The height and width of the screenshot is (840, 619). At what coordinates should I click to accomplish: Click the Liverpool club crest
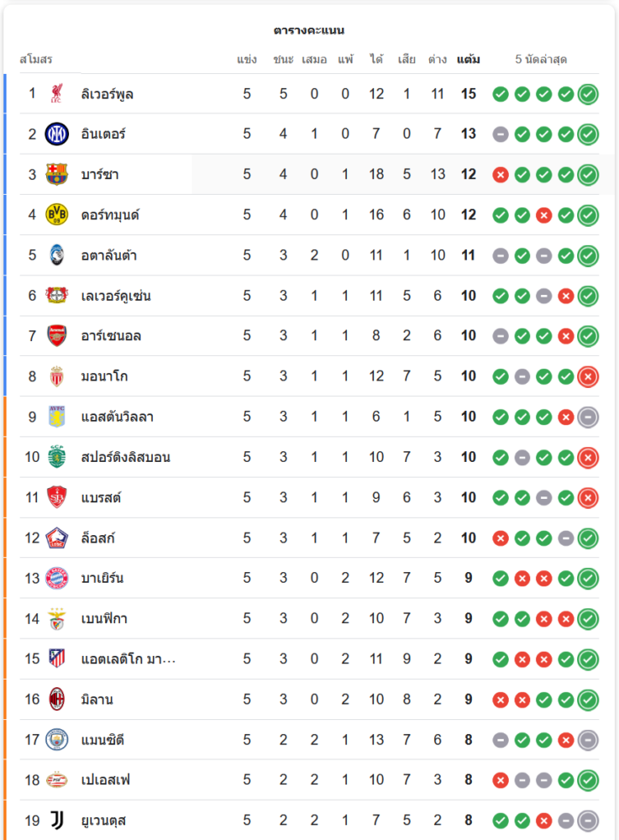(x=57, y=93)
